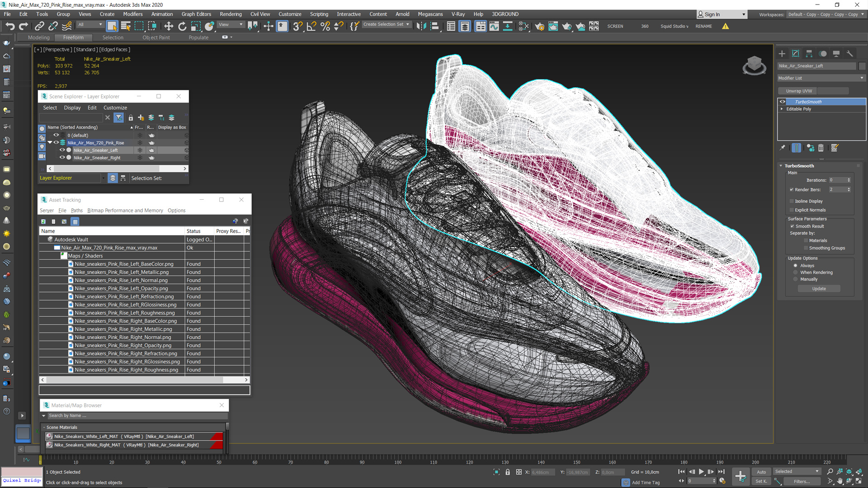
Task: Click the Auto key button
Action: tap(761, 472)
